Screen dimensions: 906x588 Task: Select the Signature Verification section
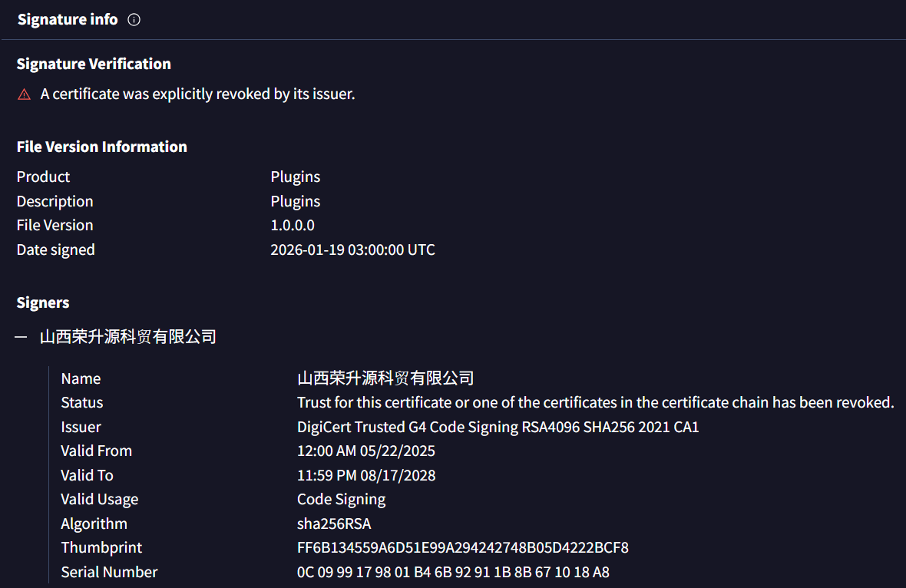pyautogui.click(x=93, y=64)
